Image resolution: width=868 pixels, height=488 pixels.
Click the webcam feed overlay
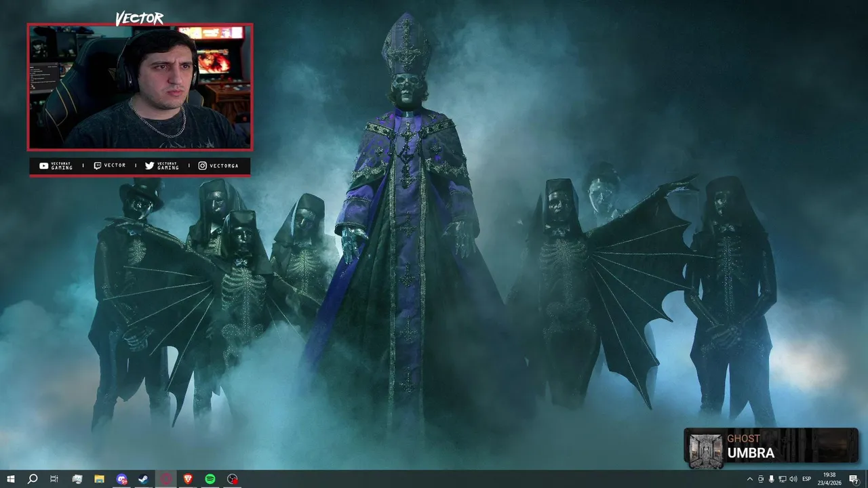point(140,87)
